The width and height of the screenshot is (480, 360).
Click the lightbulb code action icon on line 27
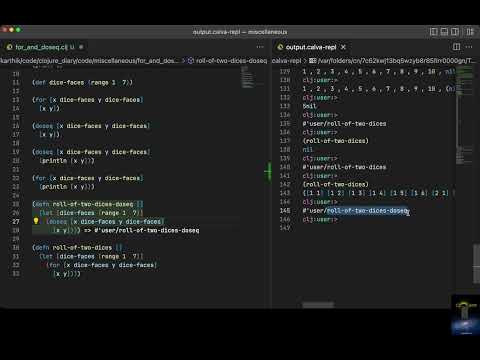[x=36, y=221]
